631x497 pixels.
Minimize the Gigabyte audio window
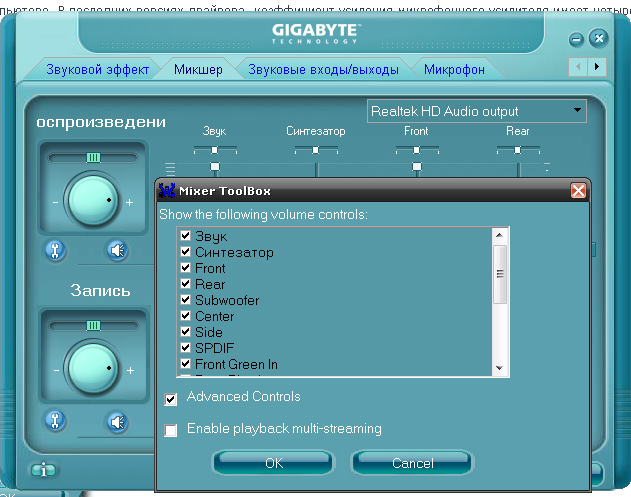pos(576,39)
